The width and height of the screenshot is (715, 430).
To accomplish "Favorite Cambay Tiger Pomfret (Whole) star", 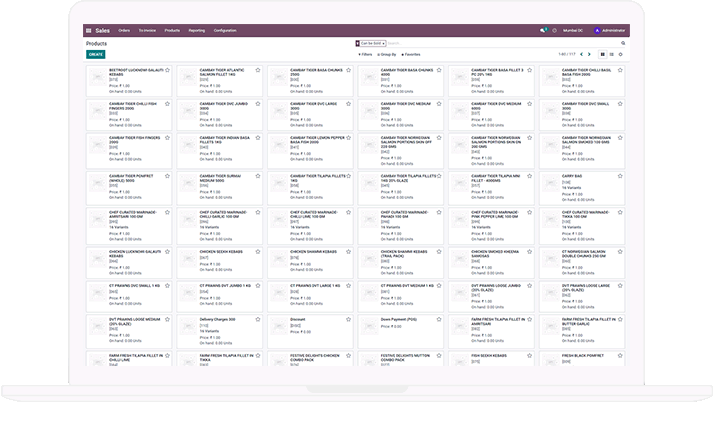I will [167, 176].
